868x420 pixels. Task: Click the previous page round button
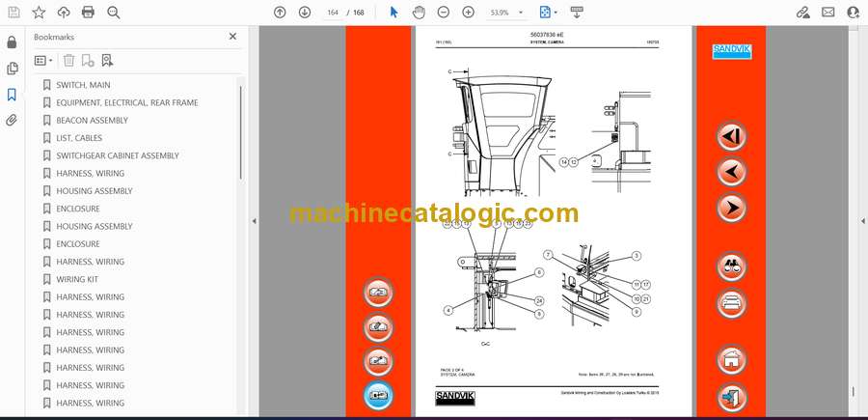point(731,172)
